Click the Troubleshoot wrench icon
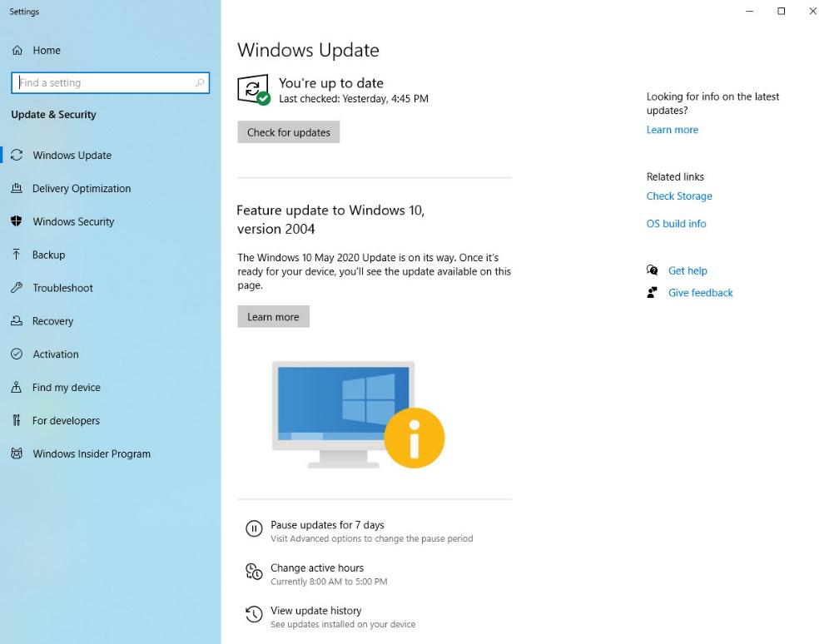This screenshot has width=829, height=644. click(17, 288)
